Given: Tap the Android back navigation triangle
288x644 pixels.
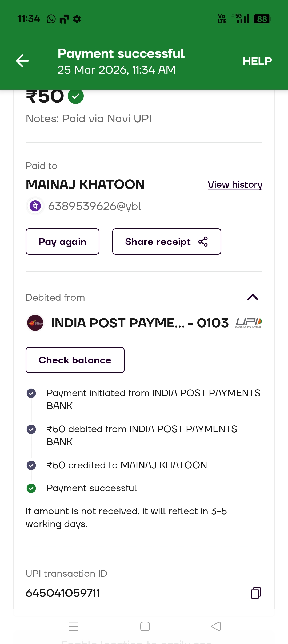Looking at the screenshot, I should 216,626.
